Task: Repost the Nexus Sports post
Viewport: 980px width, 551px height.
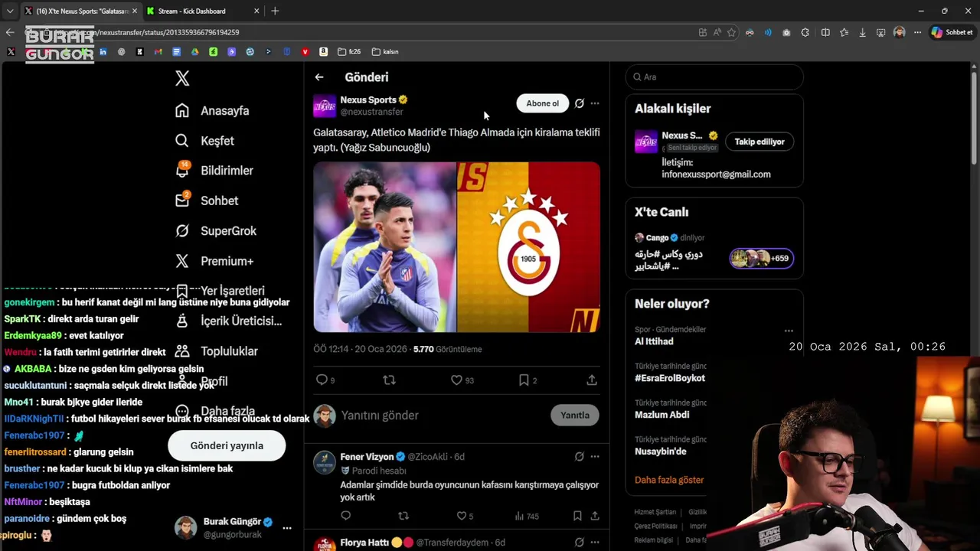Action: 389,380
